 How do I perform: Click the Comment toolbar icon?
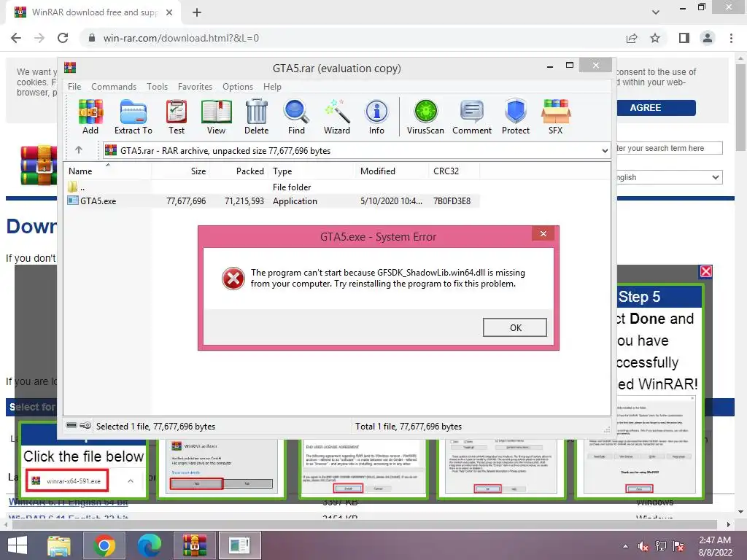472,117
